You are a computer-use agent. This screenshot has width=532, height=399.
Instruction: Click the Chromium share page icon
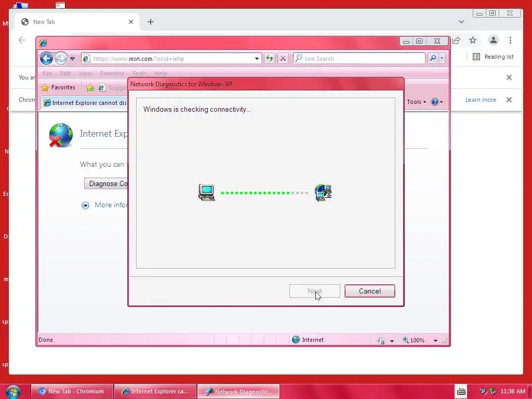[456, 41]
